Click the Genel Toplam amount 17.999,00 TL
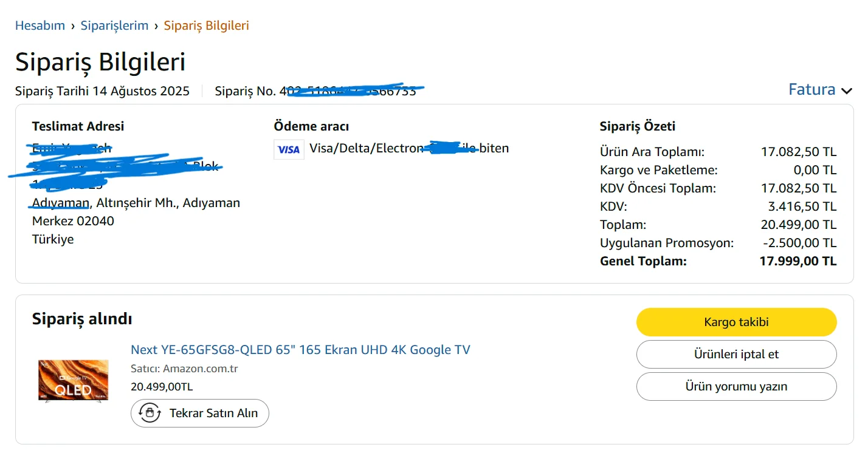Viewport: 868px width, 453px height. [797, 261]
